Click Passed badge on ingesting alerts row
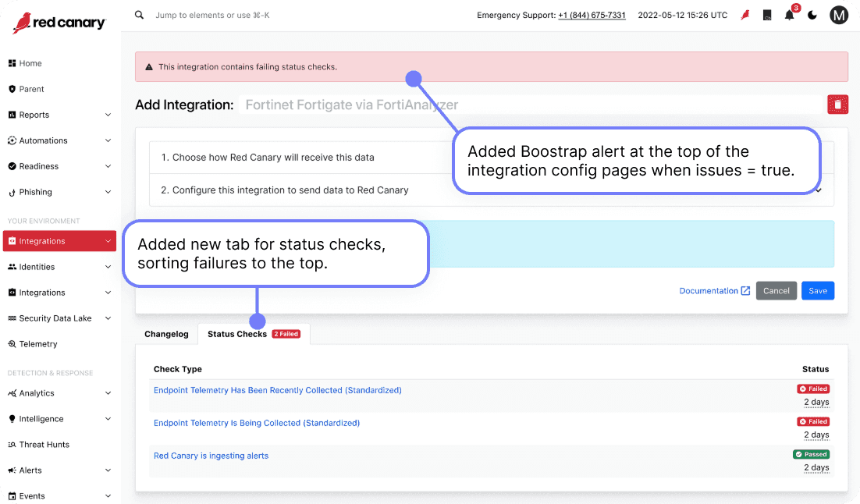This screenshot has width=860, height=504. pyautogui.click(x=811, y=454)
